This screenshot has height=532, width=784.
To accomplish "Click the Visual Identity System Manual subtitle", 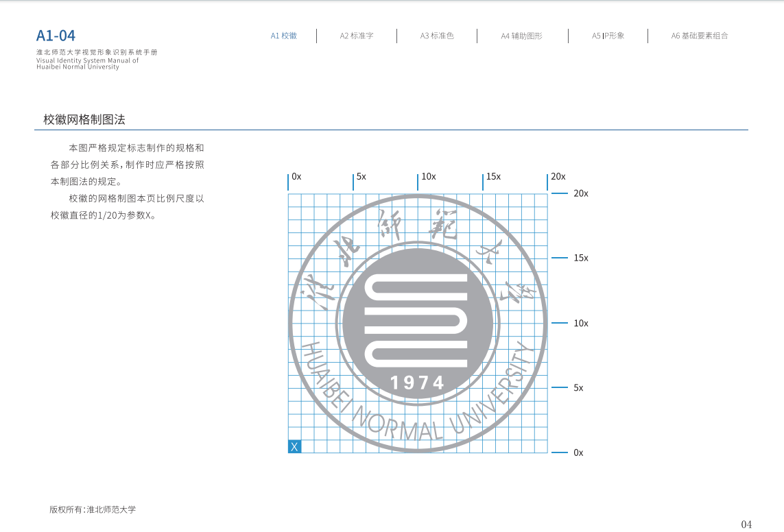I will [88, 64].
